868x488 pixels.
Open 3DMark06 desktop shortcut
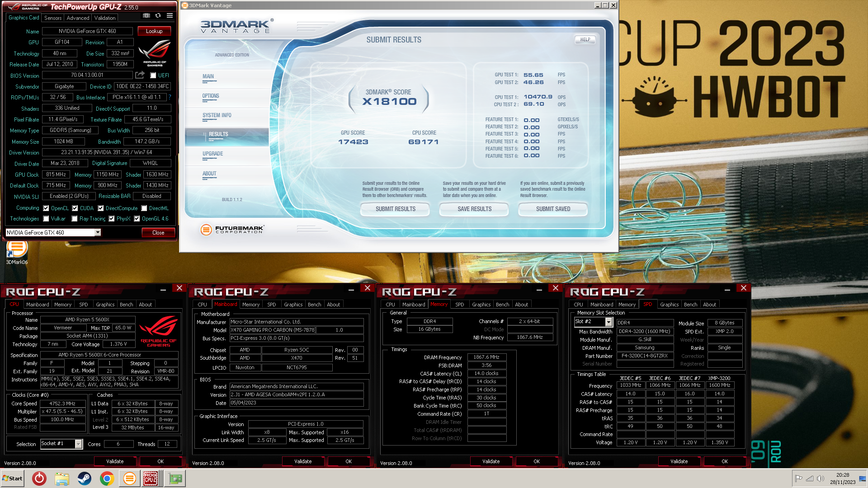17,252
